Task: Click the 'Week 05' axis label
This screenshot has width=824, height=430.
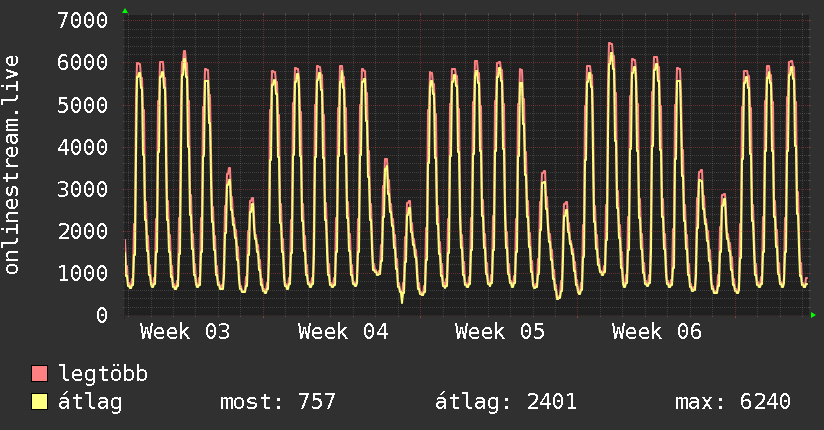Action: (x=500, y=332)
